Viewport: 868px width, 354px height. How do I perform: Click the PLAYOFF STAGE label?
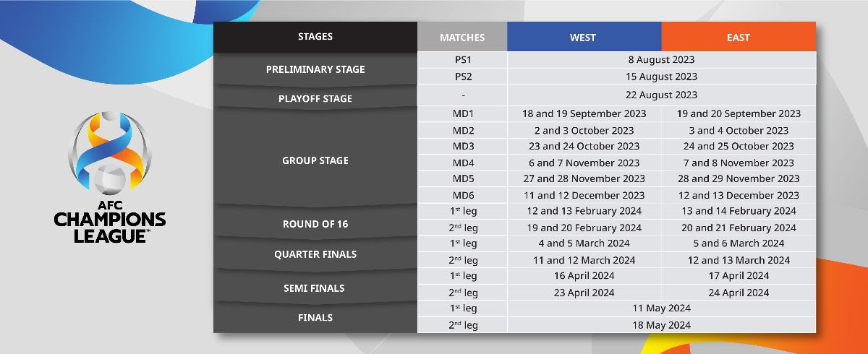coord(315,98)
